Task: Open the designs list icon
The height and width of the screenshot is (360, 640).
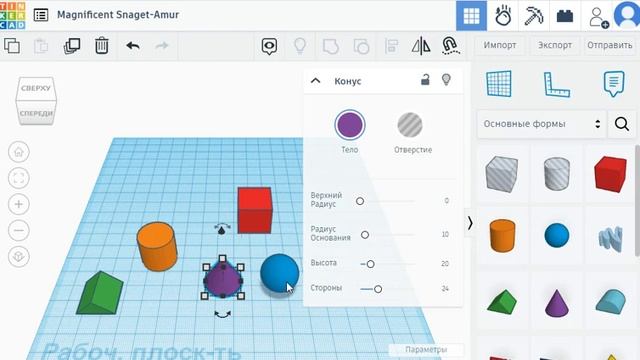Action: tap(41, 15)
